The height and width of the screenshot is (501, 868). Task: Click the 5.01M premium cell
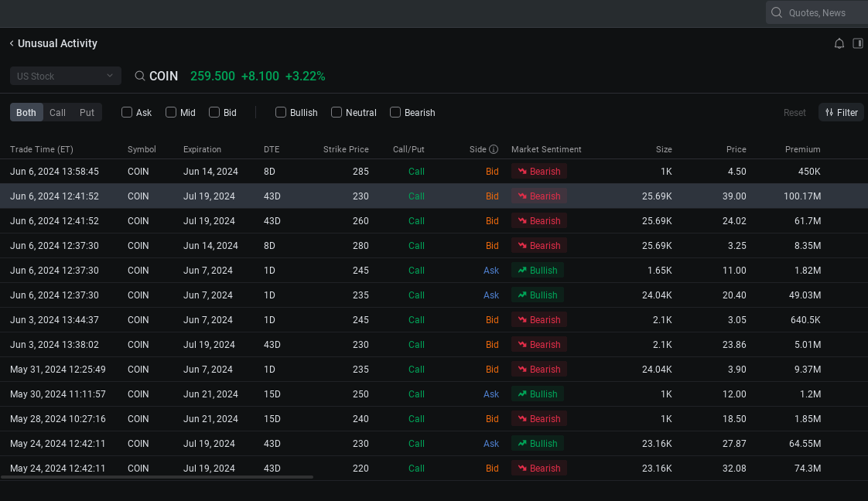808,345
